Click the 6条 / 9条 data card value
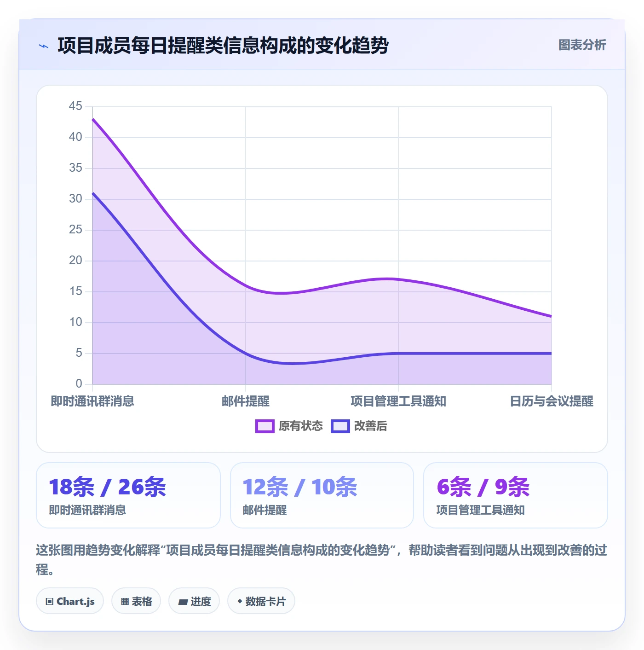Image resolution: width=644 pixels, height=650 pixels. click(483, 487)
